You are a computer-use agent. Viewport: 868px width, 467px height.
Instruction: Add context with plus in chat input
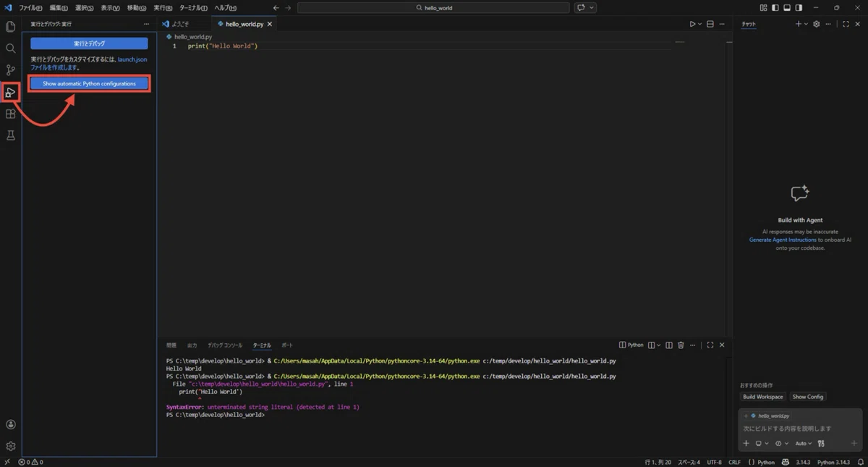click(x=746, y=443)
